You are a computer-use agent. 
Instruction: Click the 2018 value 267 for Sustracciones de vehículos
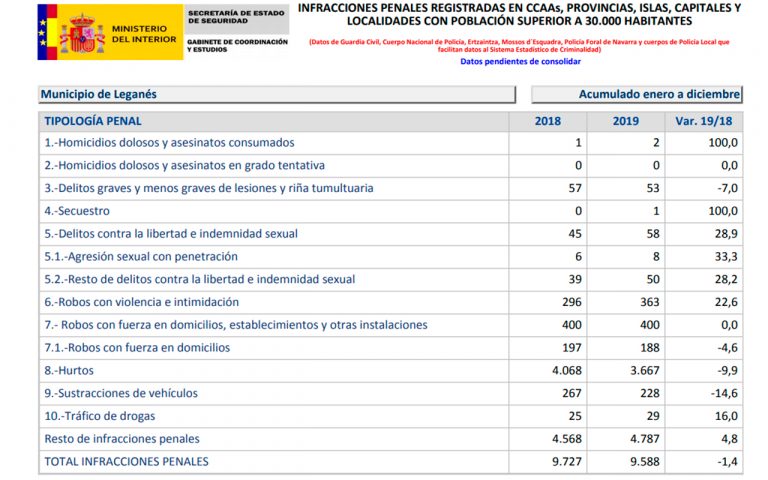click(572, 393)
